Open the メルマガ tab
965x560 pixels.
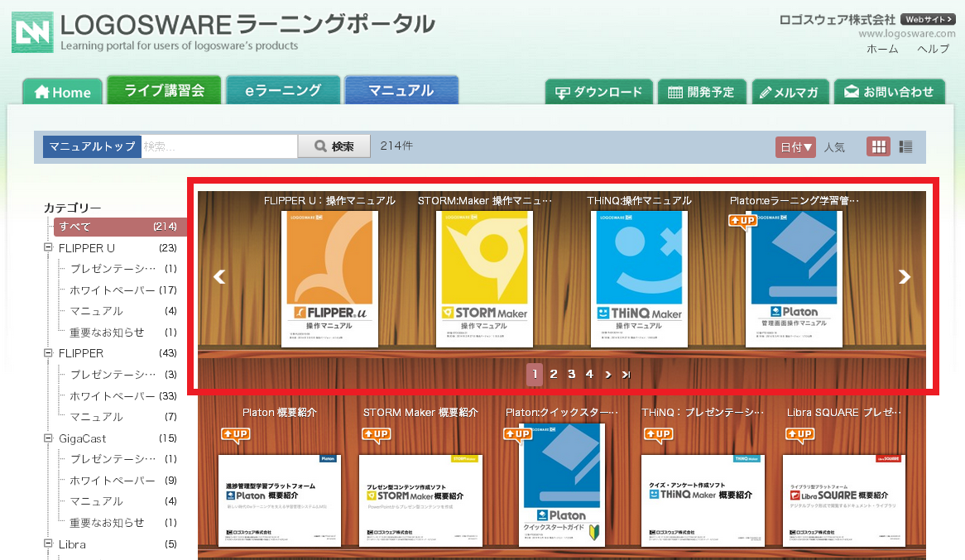[x=790, y=92]
